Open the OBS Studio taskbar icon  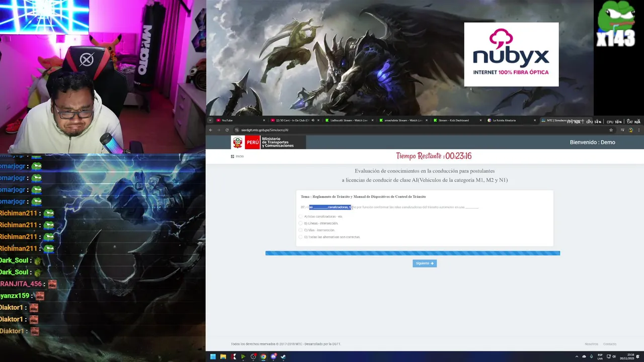coord(253,356)
